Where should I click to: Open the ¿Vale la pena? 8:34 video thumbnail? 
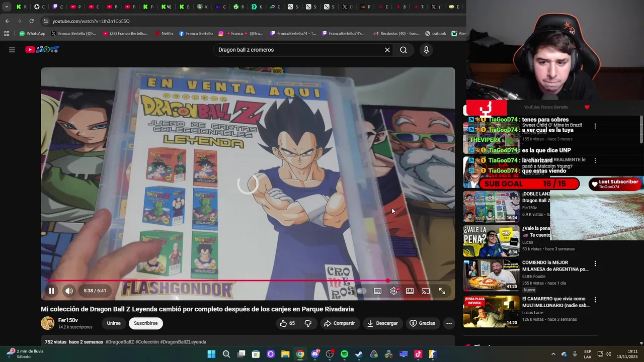[x=491, y=241]
